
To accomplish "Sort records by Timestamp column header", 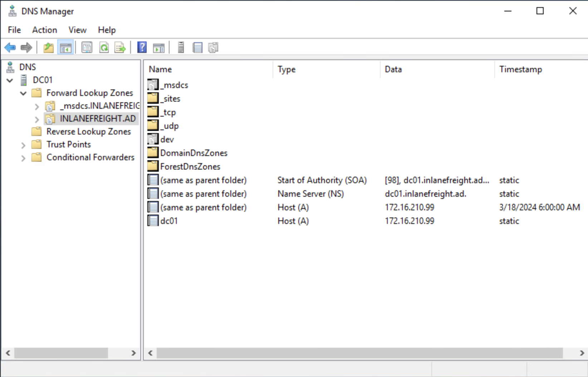I will (520, 69).
